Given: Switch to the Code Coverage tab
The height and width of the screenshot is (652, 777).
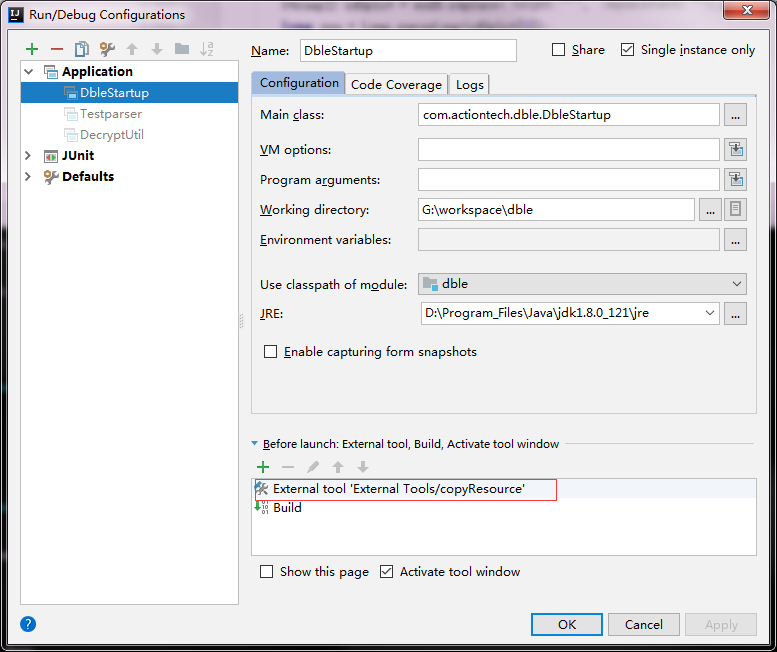Looking at the screenshot, I should [x=396, y=85].
